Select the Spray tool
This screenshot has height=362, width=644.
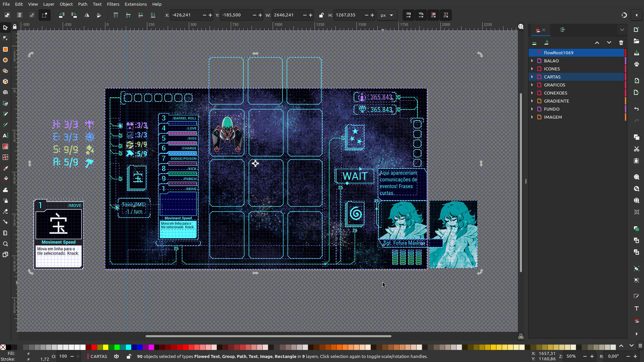point(5,200)
